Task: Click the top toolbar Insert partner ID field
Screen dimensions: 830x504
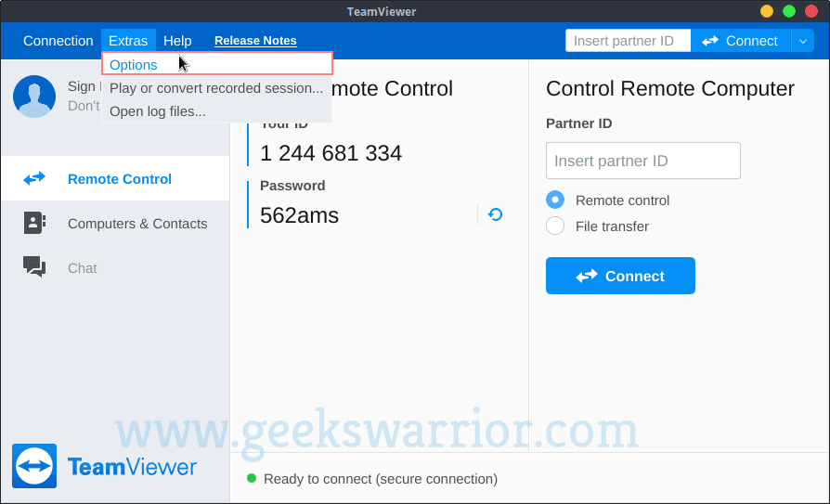Action: 628,41
